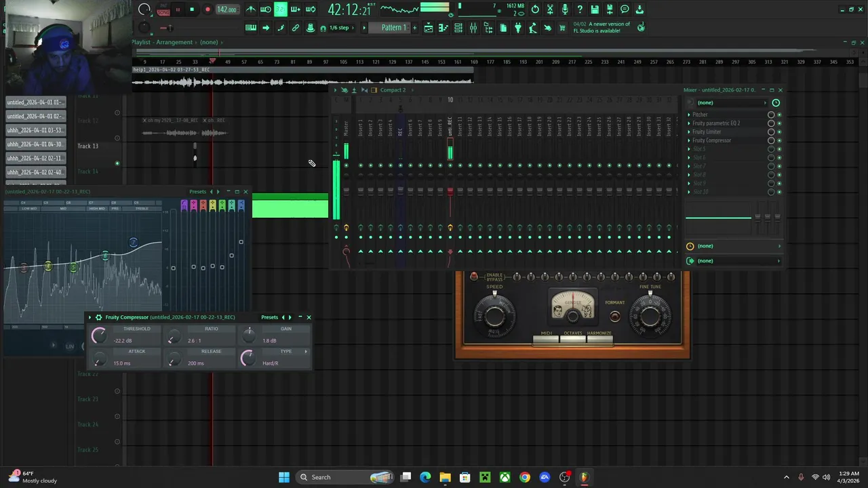
Task: Select uhhh_2026-04-02 02-11 browser item
Action: coord(35,158)
